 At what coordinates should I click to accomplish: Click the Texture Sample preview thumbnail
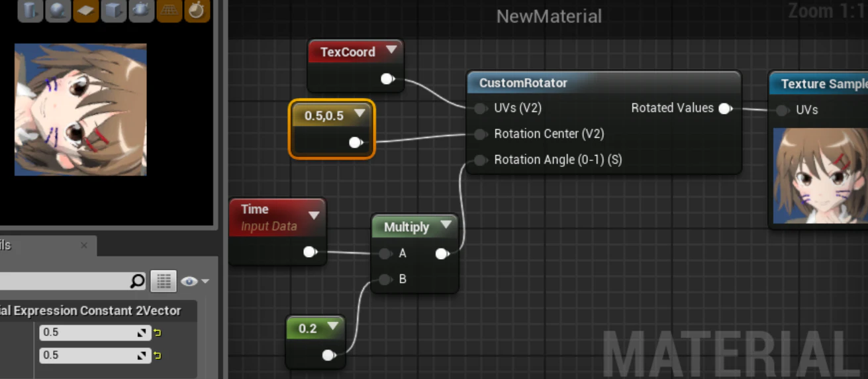[821, 176]
